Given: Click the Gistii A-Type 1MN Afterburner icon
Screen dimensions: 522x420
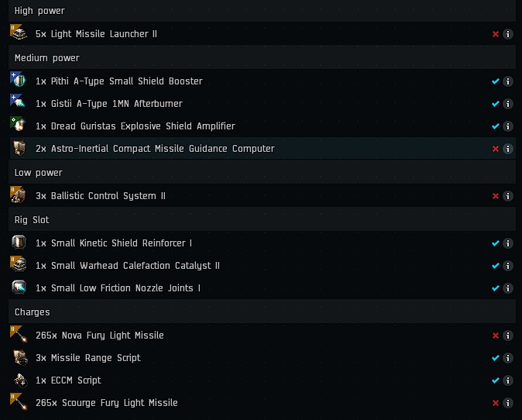Looking at the screenshot, I should [x=19, y=102].
